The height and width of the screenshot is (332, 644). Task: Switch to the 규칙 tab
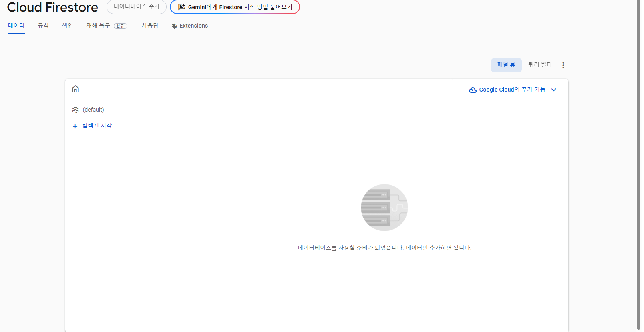pos(43,25)
